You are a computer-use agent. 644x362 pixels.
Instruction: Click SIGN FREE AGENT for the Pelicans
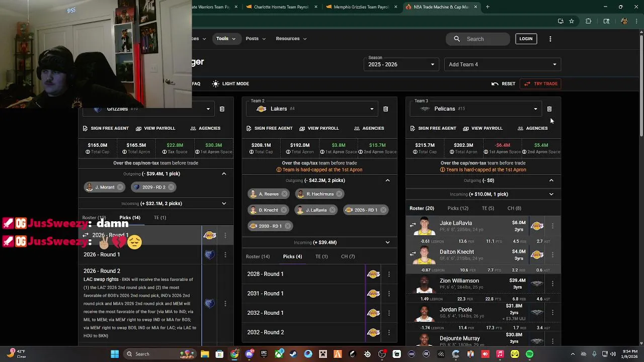tap(433, 128)
